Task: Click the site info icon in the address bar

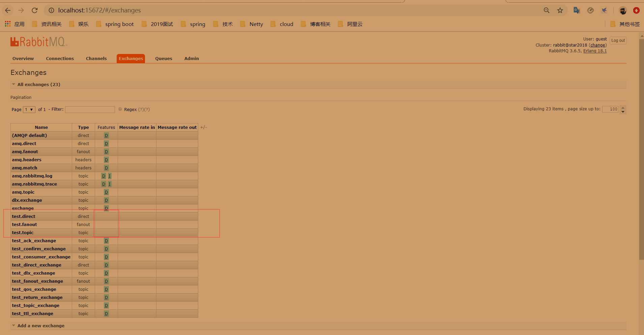Action: click(51, 10)
